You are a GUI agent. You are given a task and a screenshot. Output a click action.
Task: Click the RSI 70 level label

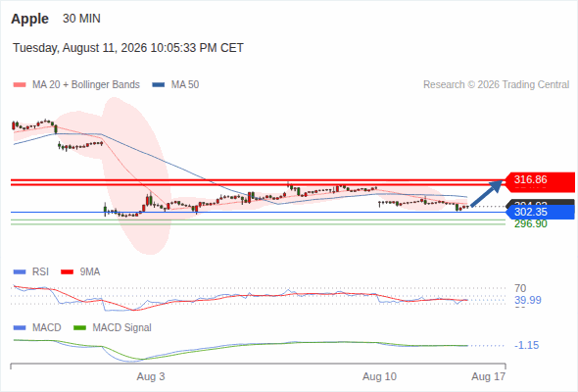tap(520, 288)
